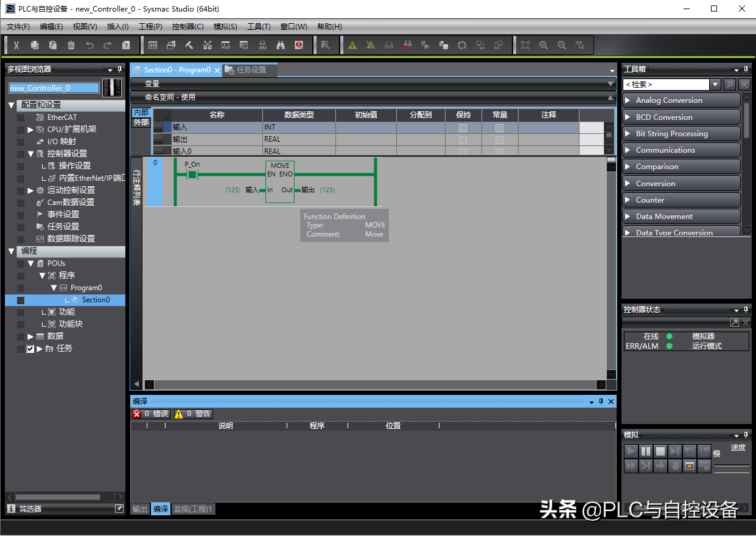Click the yellow warning triangle toolbar icon

click(x=352, y=45)
